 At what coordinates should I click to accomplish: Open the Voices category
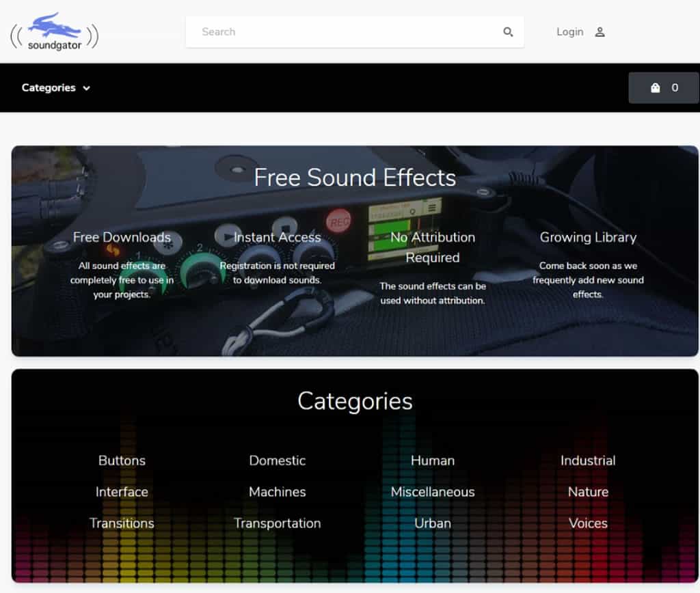coord(588,523)
